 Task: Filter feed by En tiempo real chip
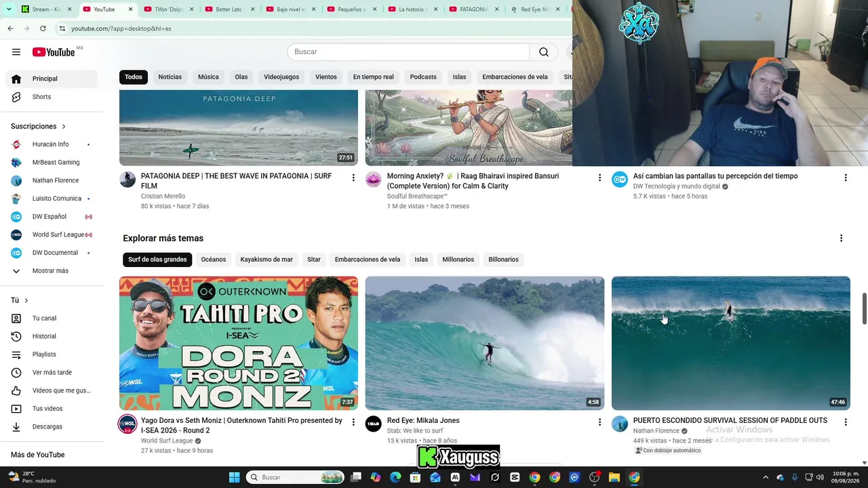374,77
